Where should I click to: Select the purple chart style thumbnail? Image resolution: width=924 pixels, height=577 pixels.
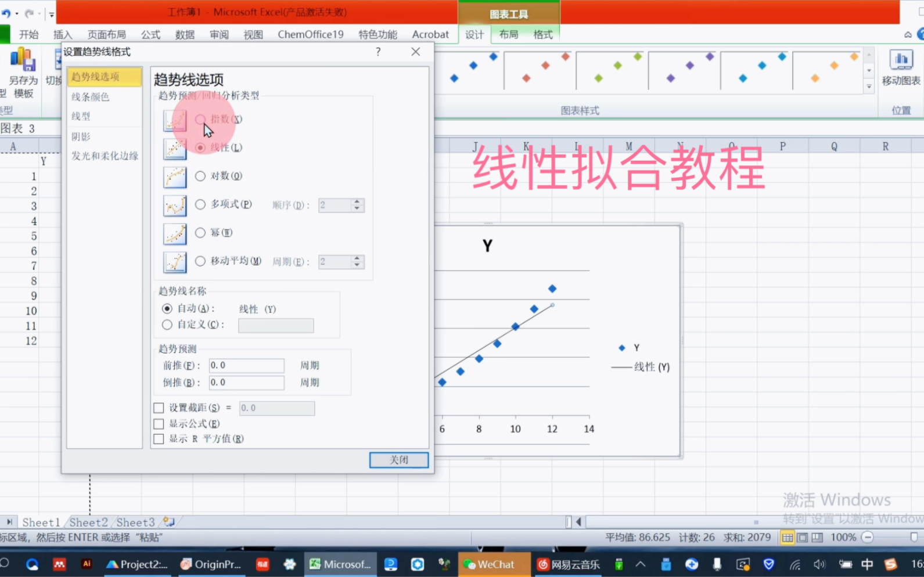pos(684,70)
